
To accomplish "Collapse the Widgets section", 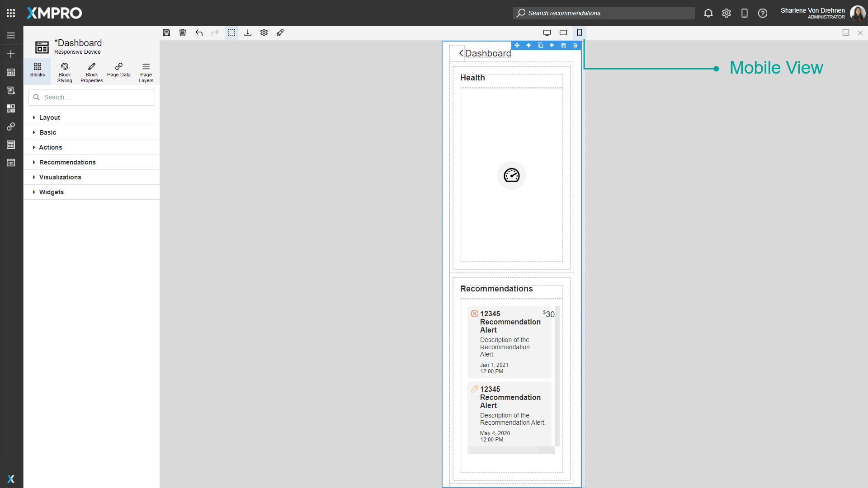I will [52, 192].
